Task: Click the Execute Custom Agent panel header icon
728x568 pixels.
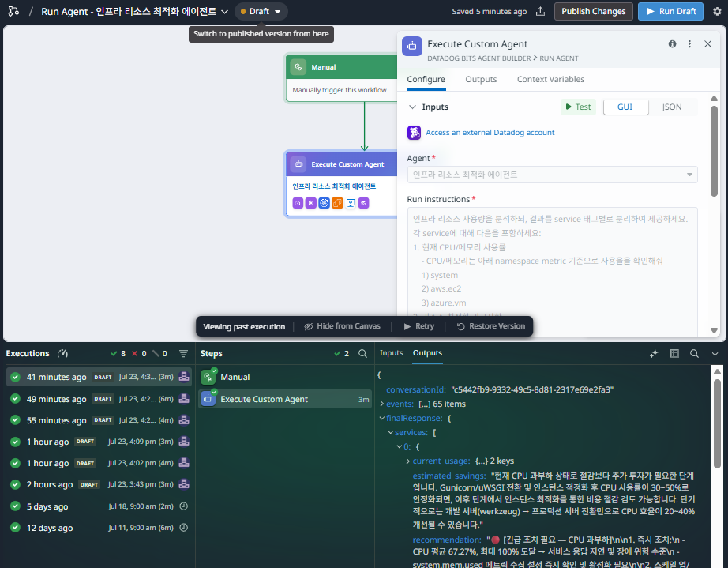Action: (412, 46)
